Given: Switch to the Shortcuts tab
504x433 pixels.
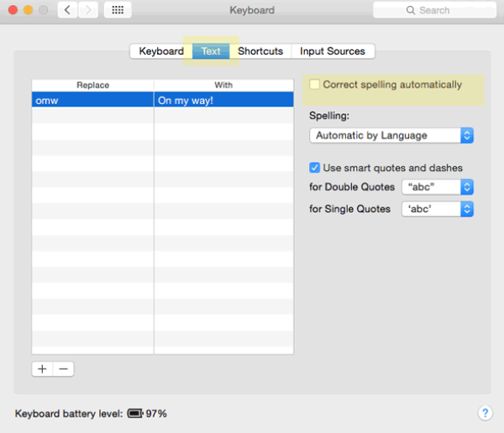Looking at the screenshot, I should (260, 51).
